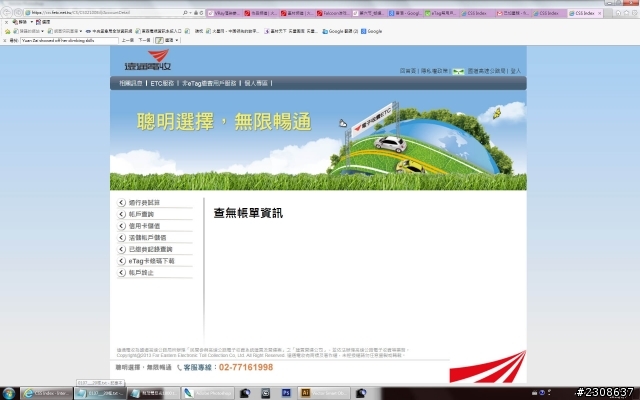Screen dimensions: 640x400
Task: Click the find bar 下一個 button
Action: point(144,40)
